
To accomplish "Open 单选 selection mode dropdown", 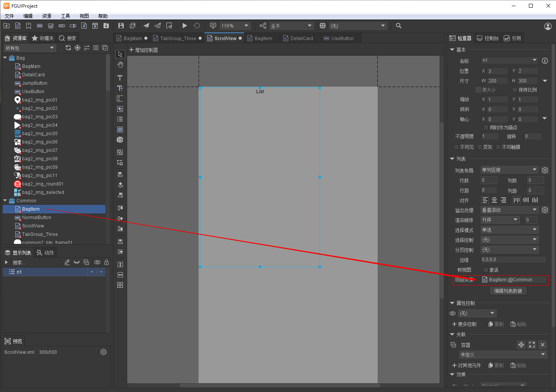I will (509, 230).
